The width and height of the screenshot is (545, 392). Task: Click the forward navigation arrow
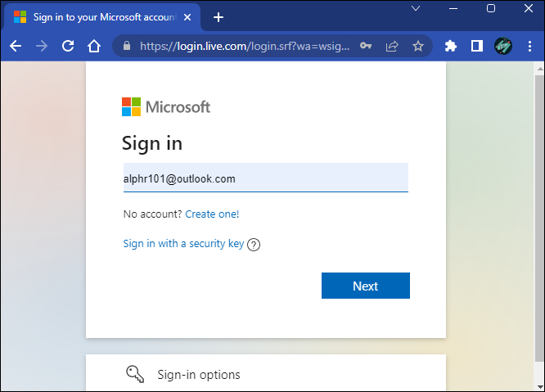point(42,46)
